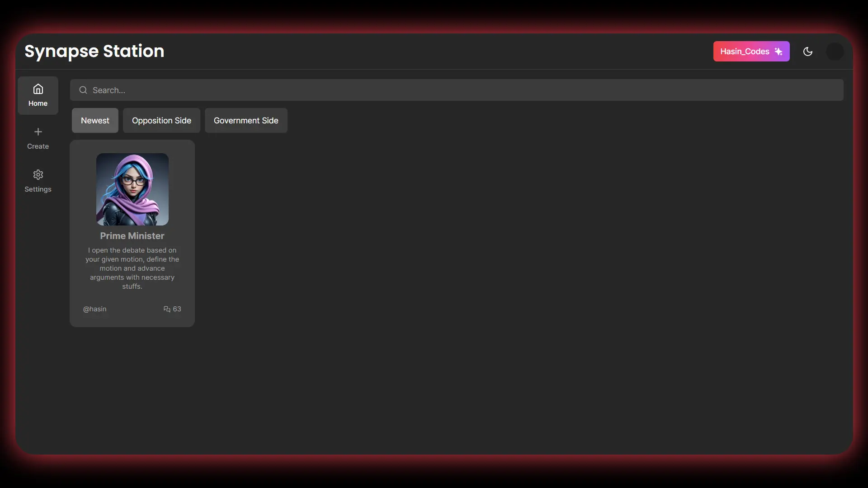Open the Prime Minister avatar thumbnail
868x488 pixels.
132,189
